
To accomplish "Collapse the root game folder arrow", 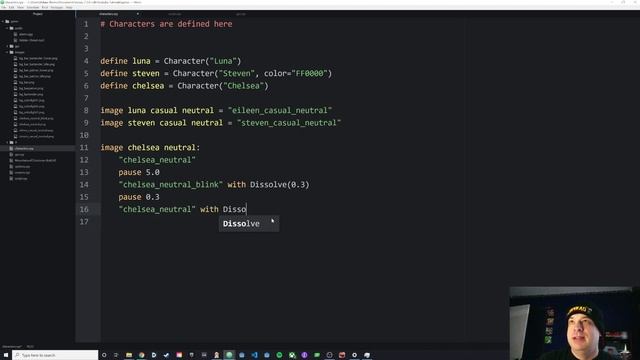I will coord(2,21).
